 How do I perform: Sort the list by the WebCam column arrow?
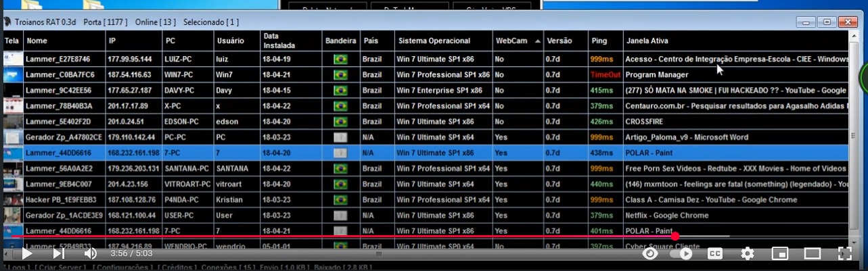538,41
